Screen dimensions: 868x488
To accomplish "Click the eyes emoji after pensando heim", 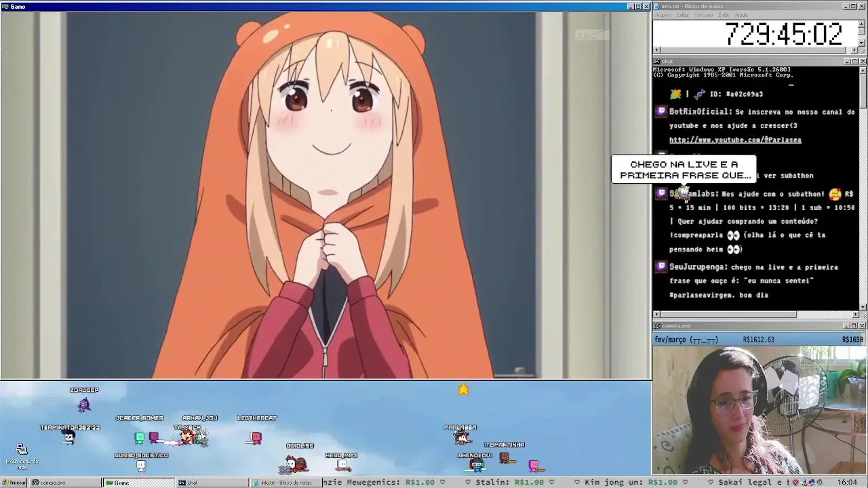I will click(x=733, y=249).
